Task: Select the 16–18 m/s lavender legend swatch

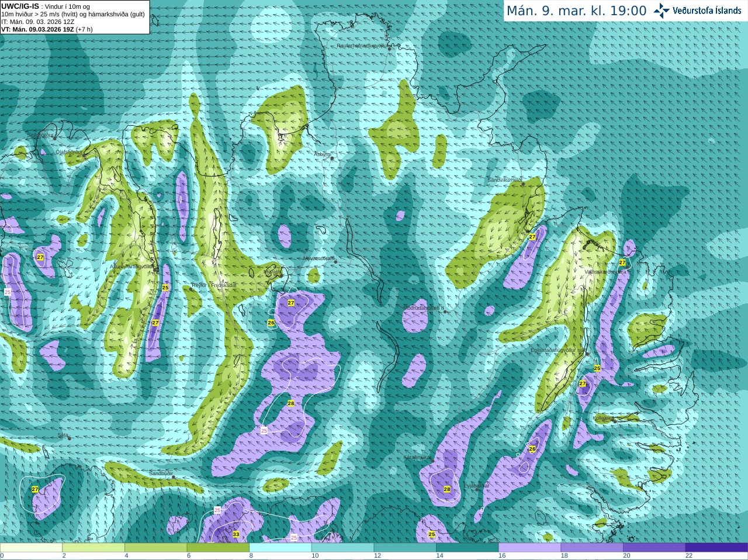Action: 529,547
